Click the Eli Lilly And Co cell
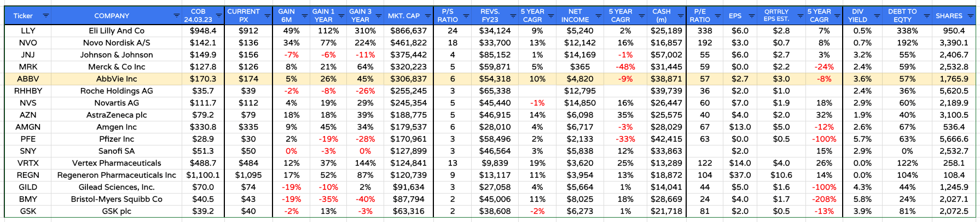 [x=117, y=31]
